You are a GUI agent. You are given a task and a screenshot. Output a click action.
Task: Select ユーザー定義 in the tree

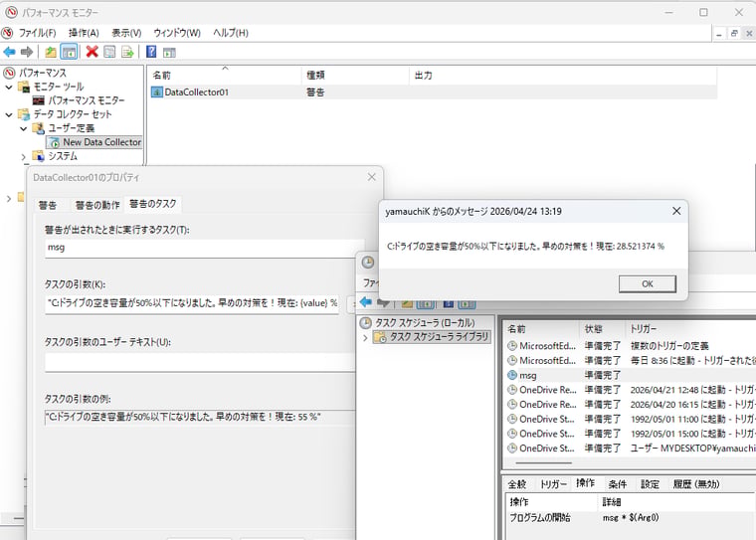tap(71, 128)
